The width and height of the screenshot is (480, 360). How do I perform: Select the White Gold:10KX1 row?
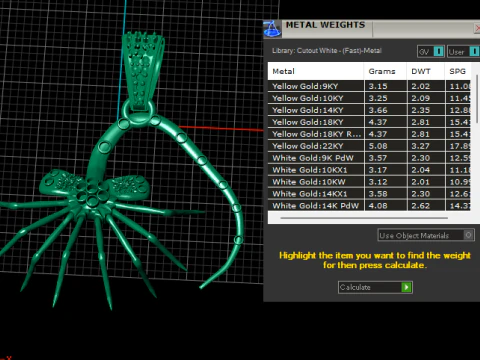point(369,170)
